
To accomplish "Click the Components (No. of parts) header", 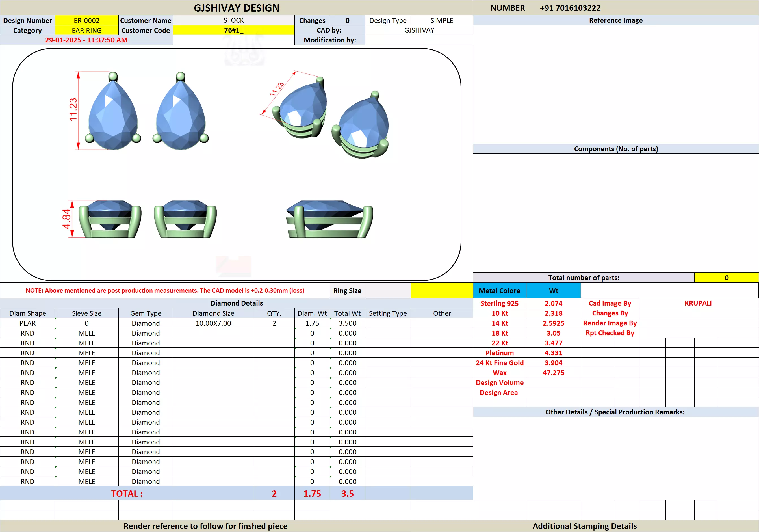I will coord(615,149).
